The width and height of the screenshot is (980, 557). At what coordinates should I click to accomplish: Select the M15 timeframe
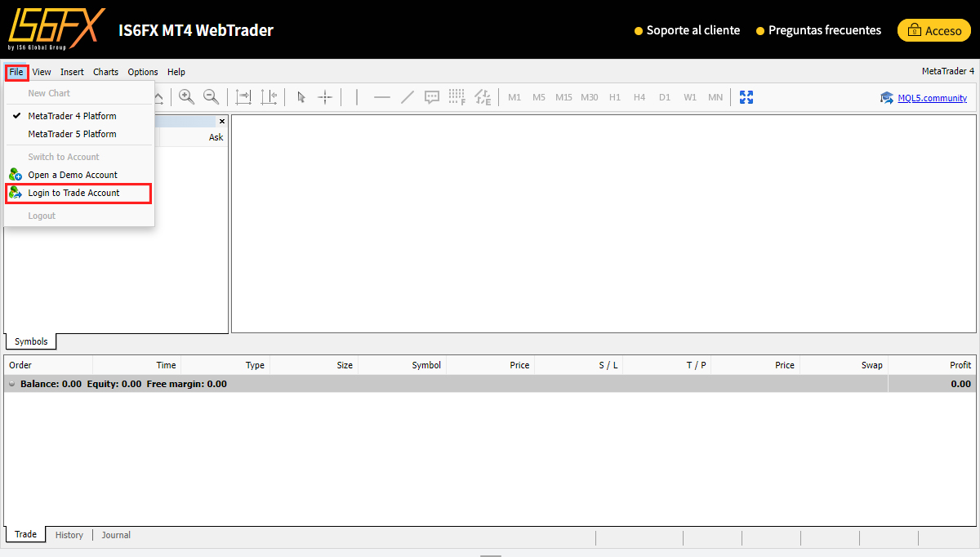[x=564, y=97]
